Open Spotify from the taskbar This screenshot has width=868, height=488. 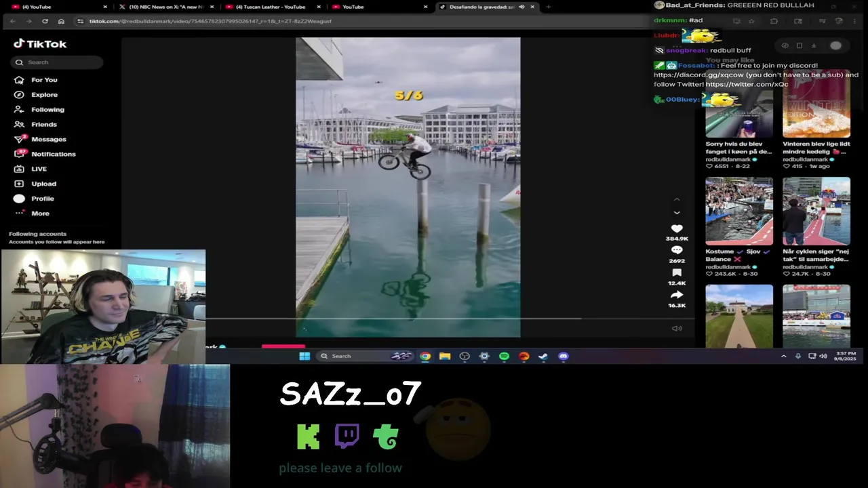[x=504, y=356]
